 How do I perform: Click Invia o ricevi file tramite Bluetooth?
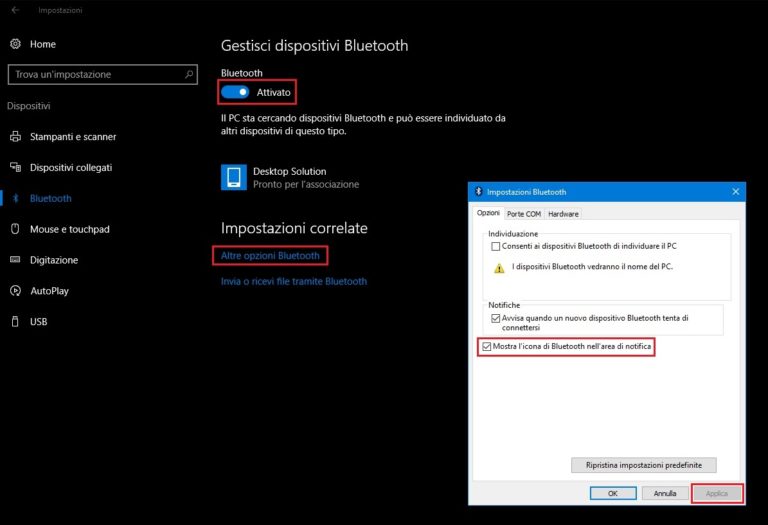click(x=294, y=282)
